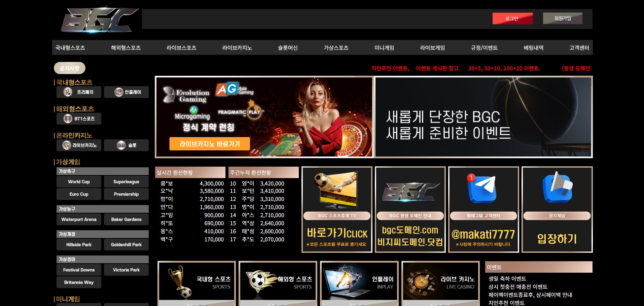Open the 생일 축하 이벤트 link
The height and width of the screenshot is (306, 644).
507,279
